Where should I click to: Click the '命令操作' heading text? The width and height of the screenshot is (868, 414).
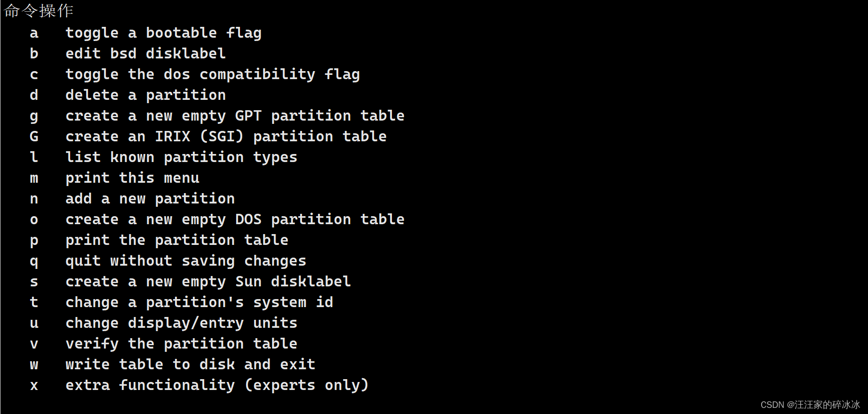tap(39, 10)
